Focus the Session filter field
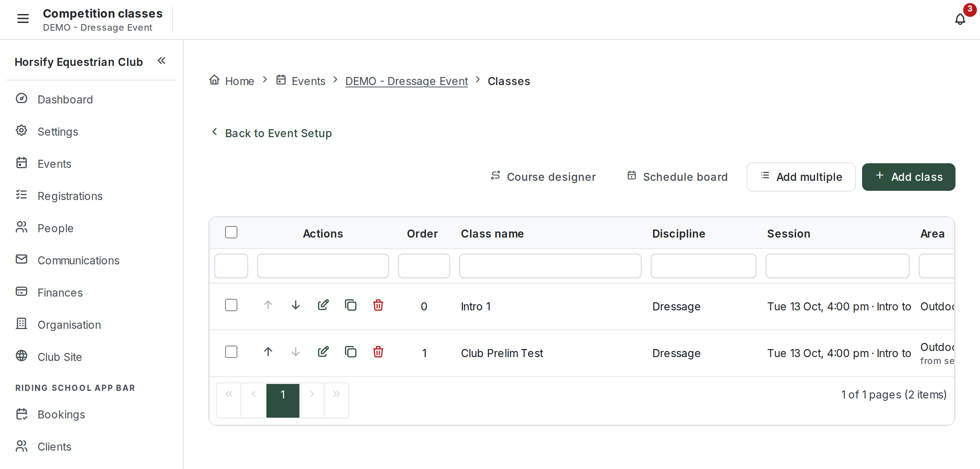 point(837,266)
